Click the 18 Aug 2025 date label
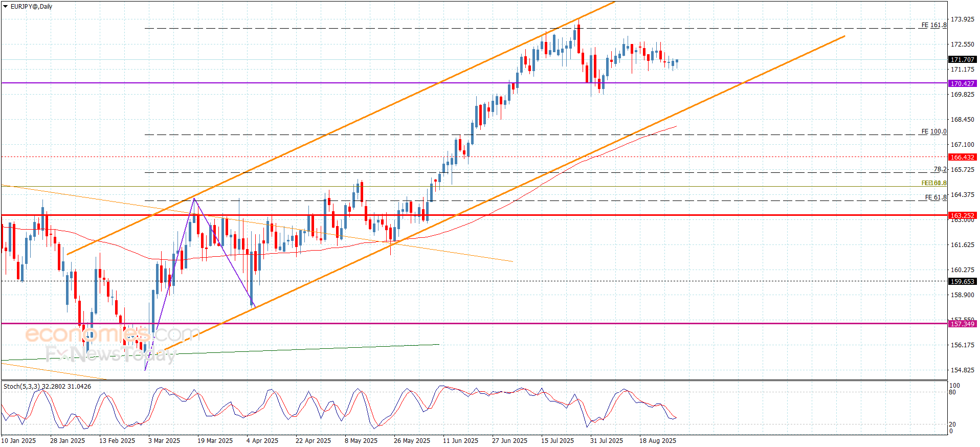This screenshot has height=447, width=980. coord(658,441)
